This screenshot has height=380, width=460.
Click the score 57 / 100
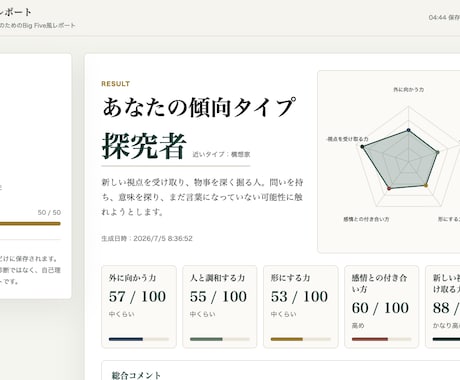tap(137, 297)
